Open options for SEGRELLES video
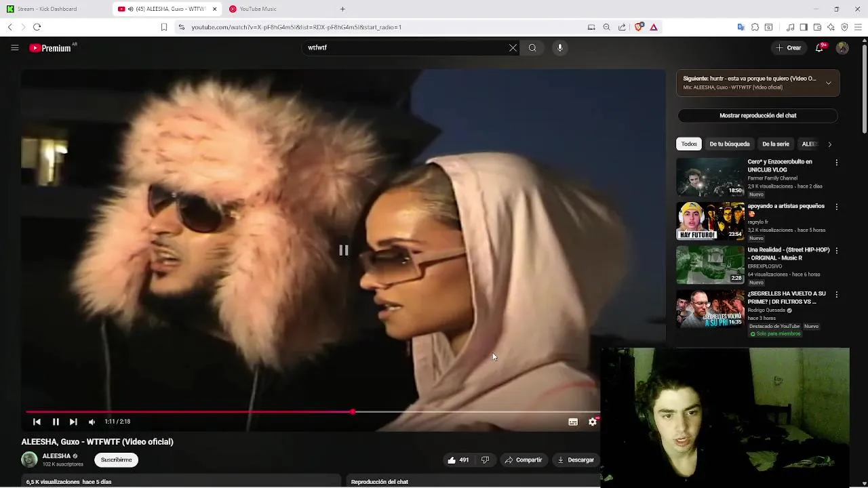This screenshot has height=488, width=868. coord(836,295)
